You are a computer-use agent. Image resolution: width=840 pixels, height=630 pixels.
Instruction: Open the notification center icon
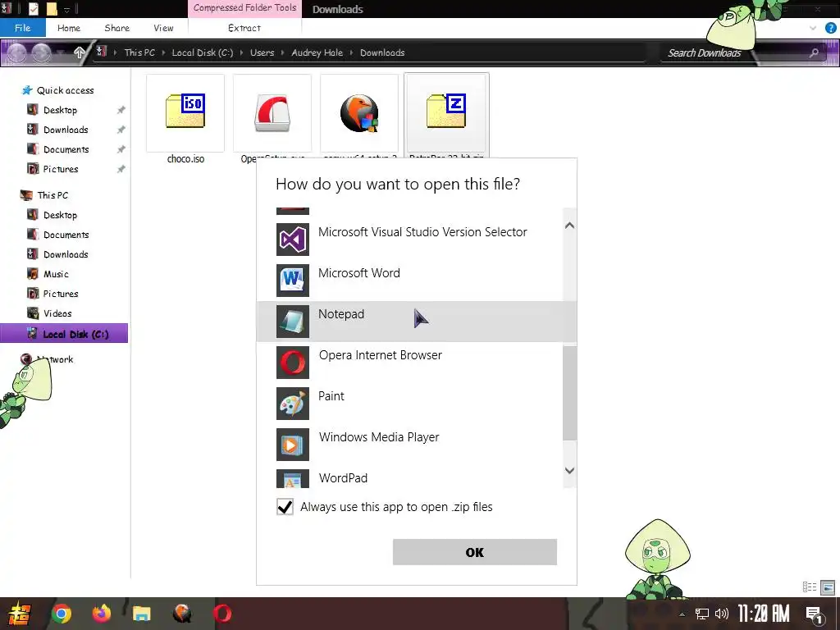(815, 615)
